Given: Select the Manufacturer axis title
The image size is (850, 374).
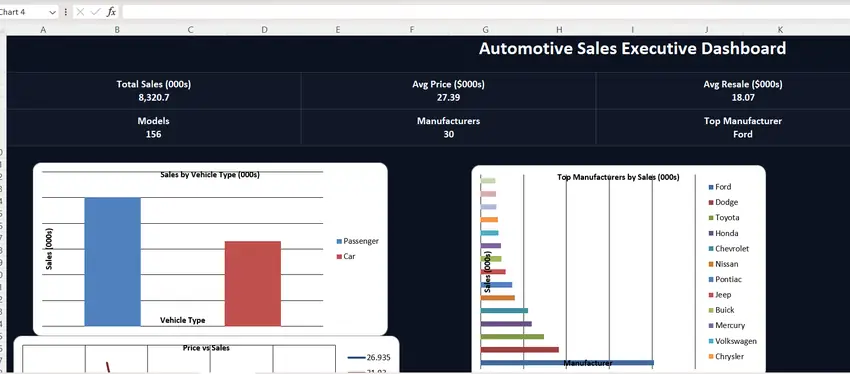Looking at the screenshot, I should [588, 363].
